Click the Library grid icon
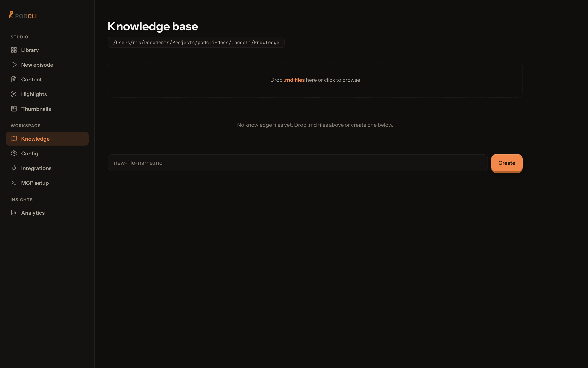Viewport: 588px width, 368px height. click(x=14, y=50)
